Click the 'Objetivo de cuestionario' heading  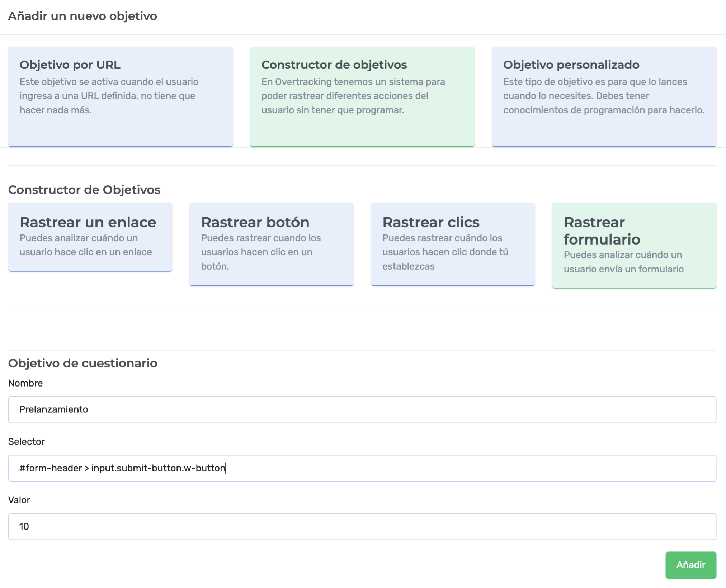pyautogui.click(x=83, y=363)
